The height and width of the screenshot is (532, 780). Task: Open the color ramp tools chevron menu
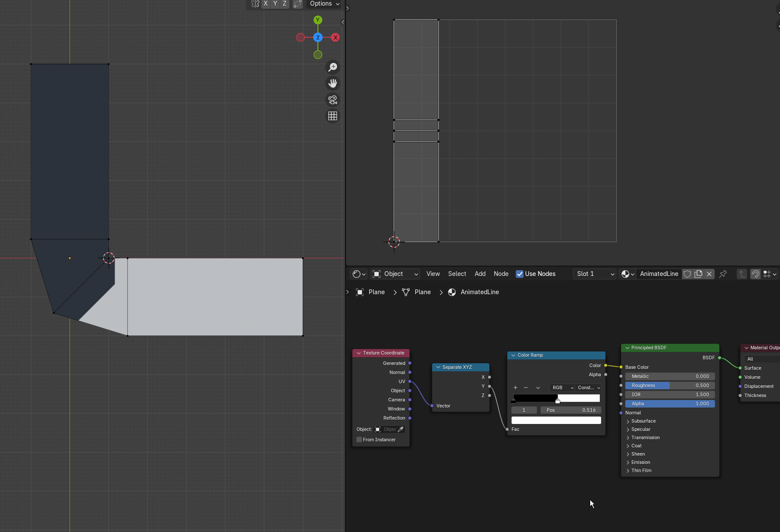point(538,388)
